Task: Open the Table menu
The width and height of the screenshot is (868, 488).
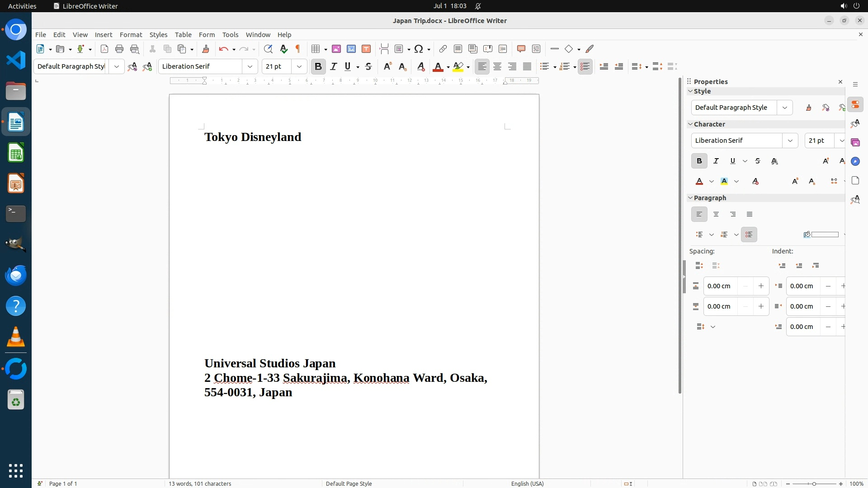Action: pyautogui.click(x=183, y=35)
